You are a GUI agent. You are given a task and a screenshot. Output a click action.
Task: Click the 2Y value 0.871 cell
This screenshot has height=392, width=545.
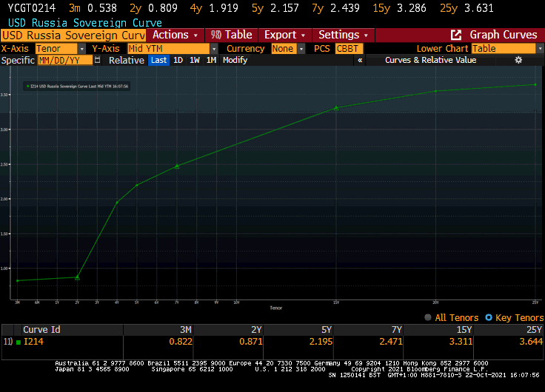250,342
